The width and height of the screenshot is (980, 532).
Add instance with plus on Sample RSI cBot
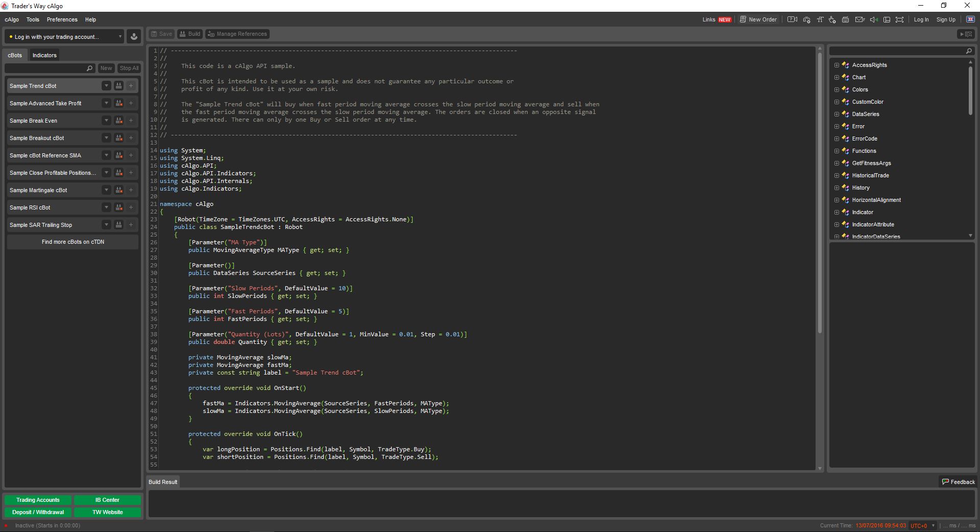click(131, 207)
